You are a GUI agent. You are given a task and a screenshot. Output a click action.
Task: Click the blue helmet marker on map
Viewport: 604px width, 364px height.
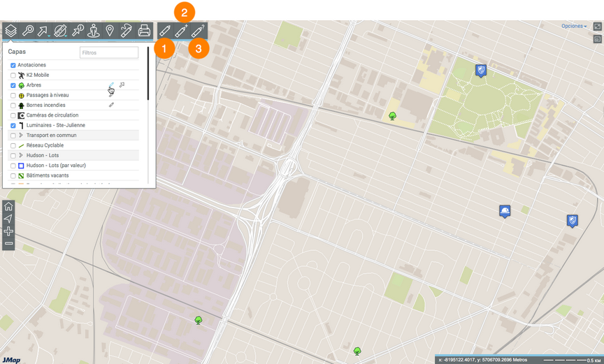click(x=505, y=211)
